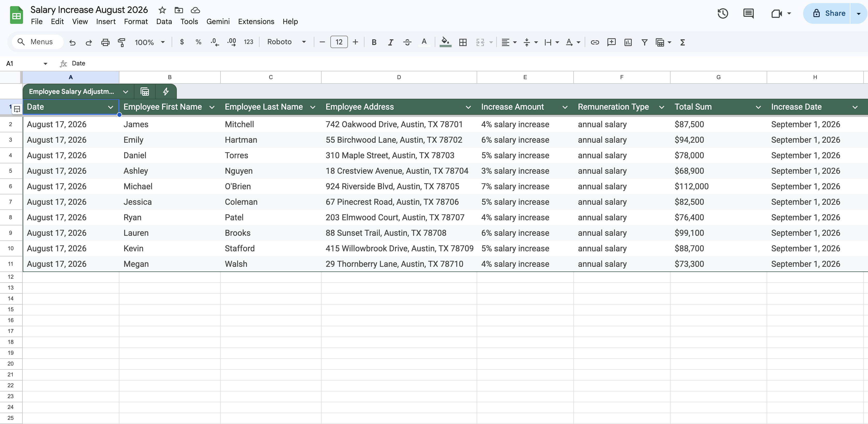Image resolution: width=868 pixels, height=424 pixels.
Task: Print the spreadsheet with printer icon
Action: [105, 42]
